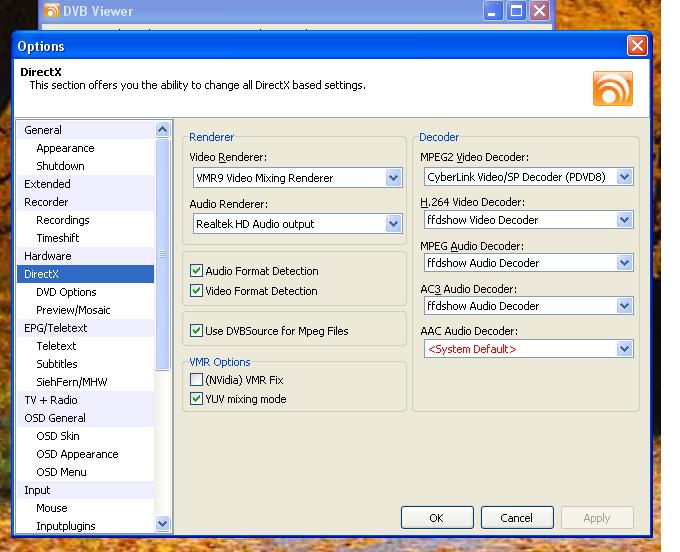This screenshot has width=680, height=552.
Task: Expand the MPEG2 Video Decoder dropdown
Action: pyautogui.click(x=624, y=177)
